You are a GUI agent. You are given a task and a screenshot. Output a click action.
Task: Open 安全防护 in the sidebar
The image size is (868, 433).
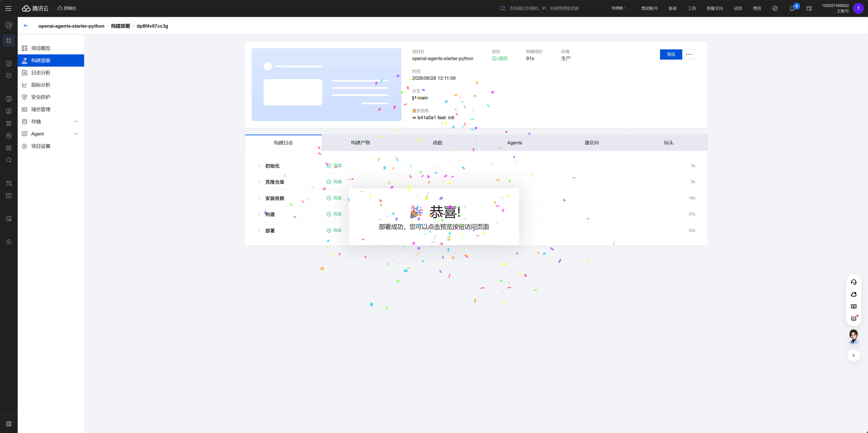(51, 97)
